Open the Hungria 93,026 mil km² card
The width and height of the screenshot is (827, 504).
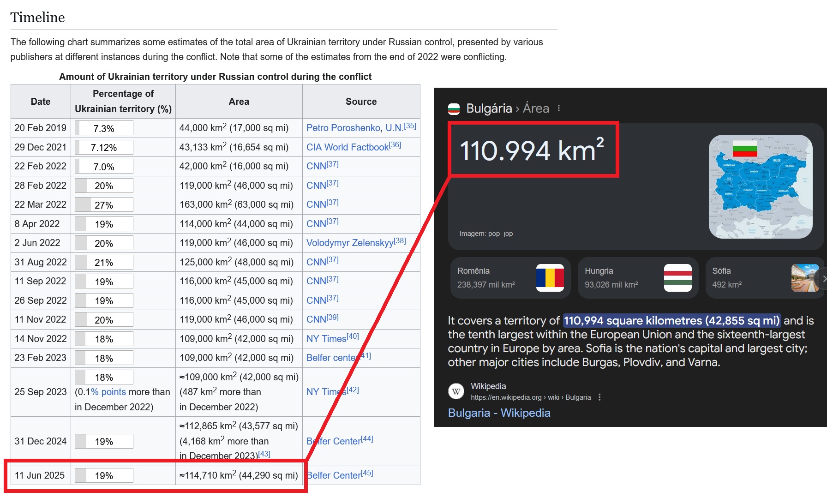coord(638,278)
